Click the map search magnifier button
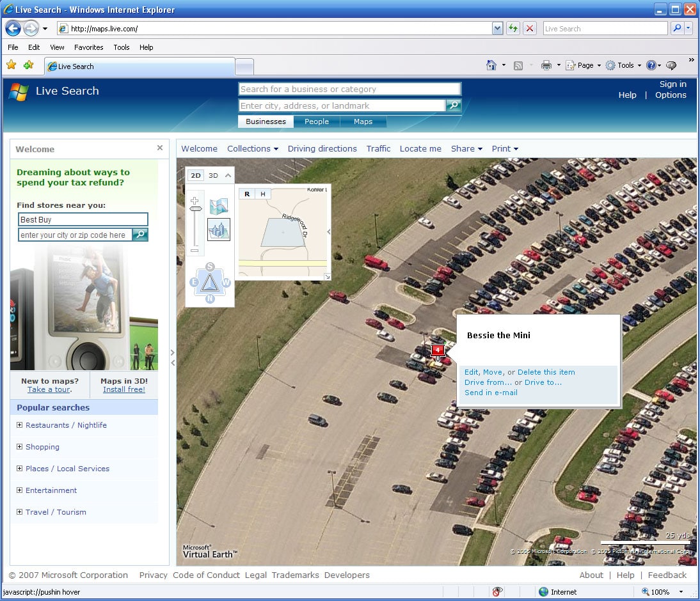This screenshot has height=601, width=700. coord(453,105)
